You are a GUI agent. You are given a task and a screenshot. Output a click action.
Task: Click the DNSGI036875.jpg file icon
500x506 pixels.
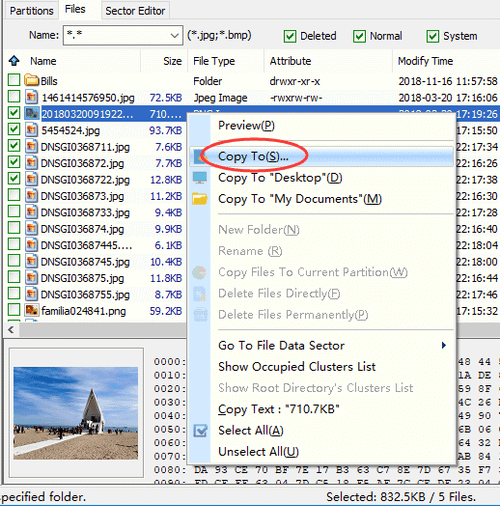click(x=31, y=277)
